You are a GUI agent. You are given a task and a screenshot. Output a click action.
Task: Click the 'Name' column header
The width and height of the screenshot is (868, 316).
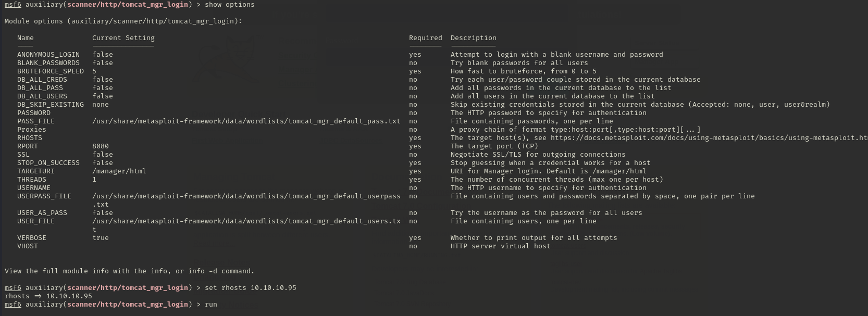(x=26, y=38)
